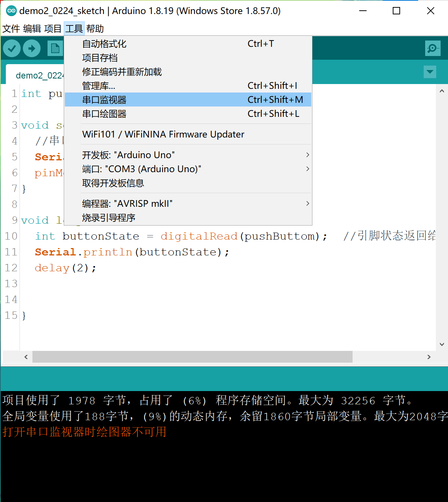
Task: Open the 文件 menu
Action: pyautogui.click(x=11, y=29)
